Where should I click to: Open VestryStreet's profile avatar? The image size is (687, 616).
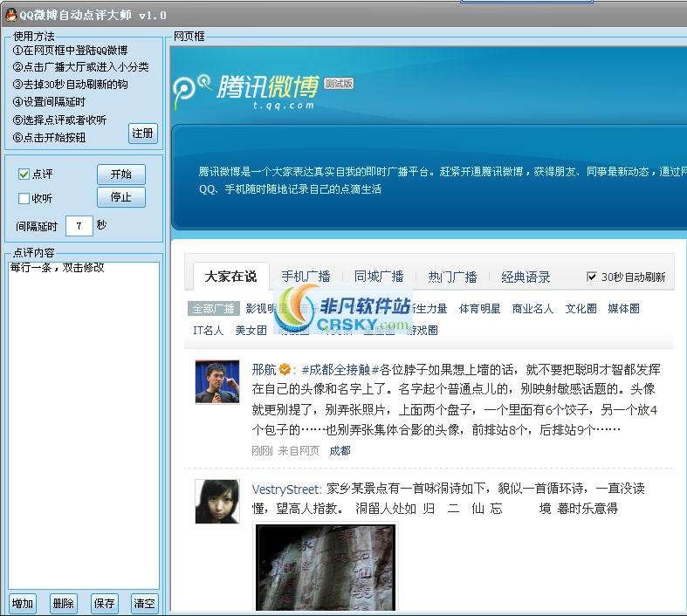pyautogui.click(x=216, y=502)
